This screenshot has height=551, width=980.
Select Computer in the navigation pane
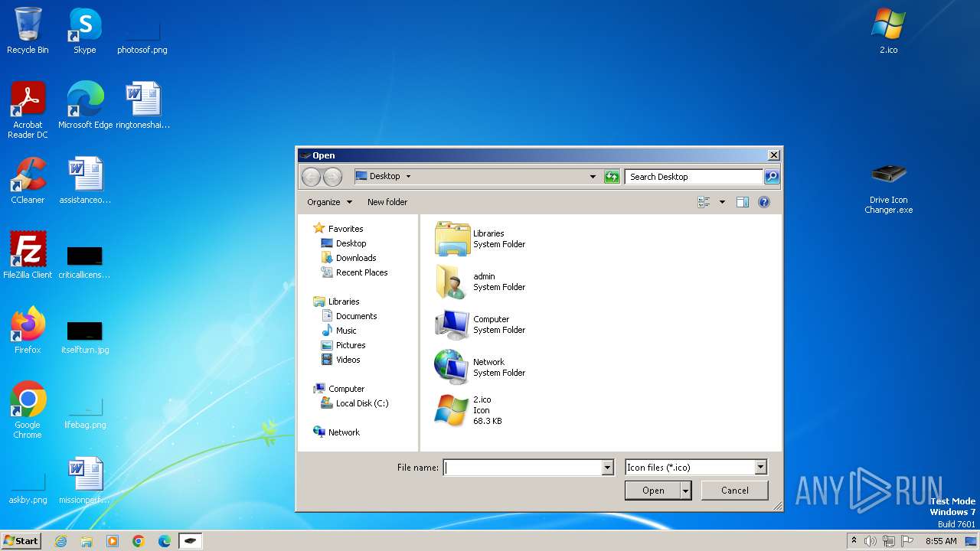(x=339, y=389)
